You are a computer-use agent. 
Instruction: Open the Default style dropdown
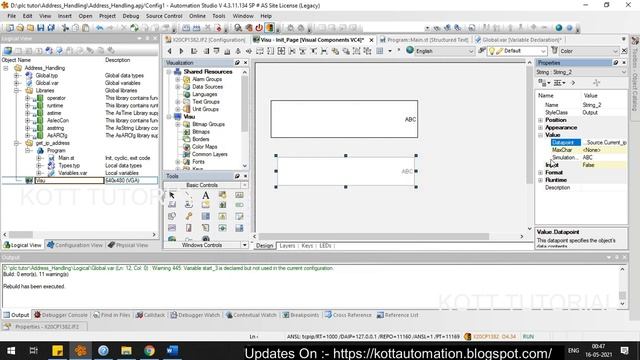[543, 51]
